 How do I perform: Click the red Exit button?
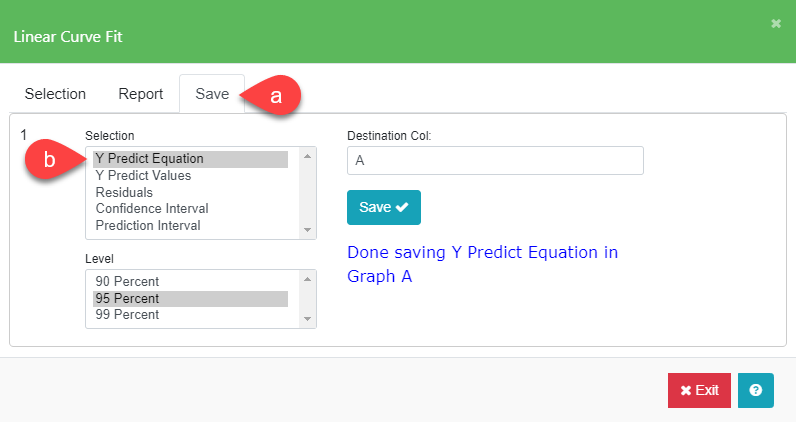699,390
